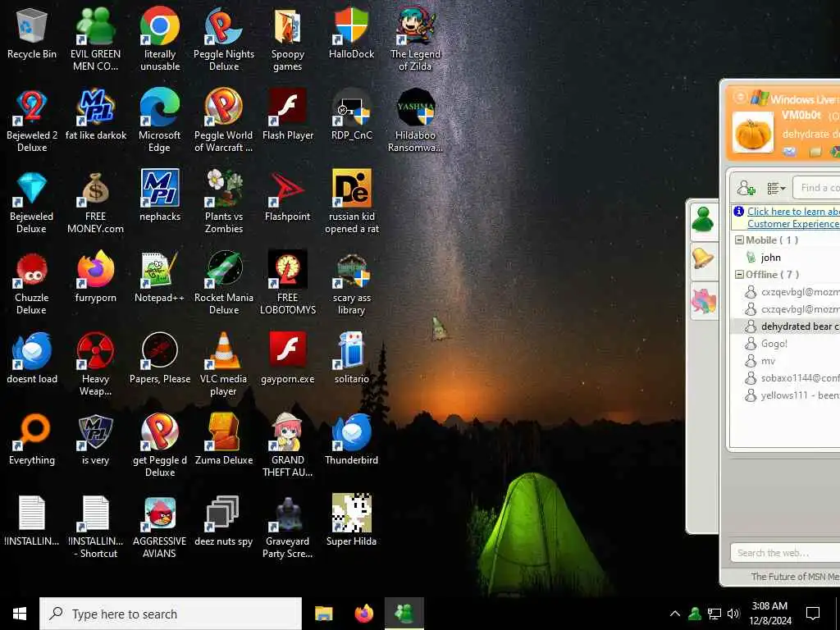The width and height of the screenshot is (840, 630).
Task: Select the yellows111 contact
Action: [793, 395]
